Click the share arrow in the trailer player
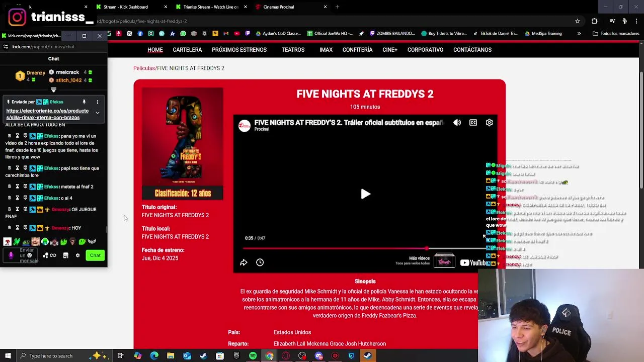Image resolution: width=644 pixels, height=362 pixels. 244,262
